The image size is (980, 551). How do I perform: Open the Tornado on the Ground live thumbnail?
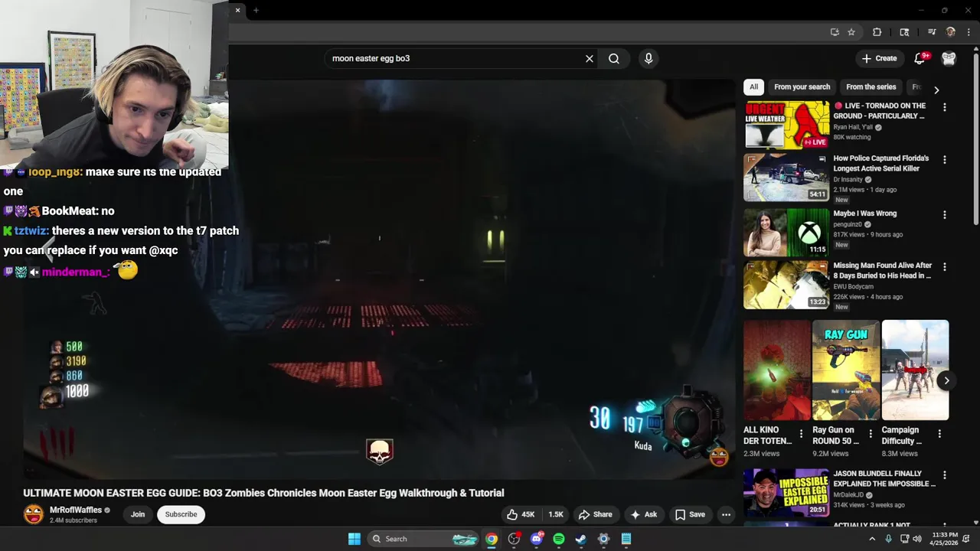click(786, 125)
